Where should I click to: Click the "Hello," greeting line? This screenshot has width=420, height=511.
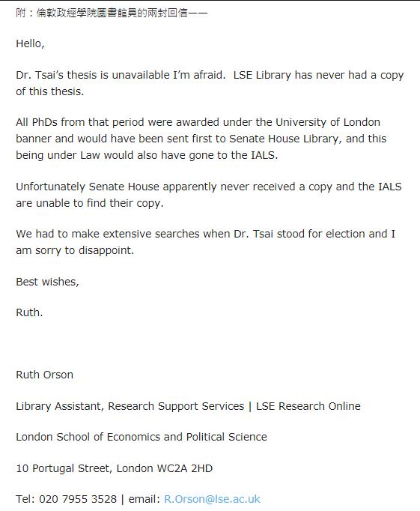click(x=30, y=43)
